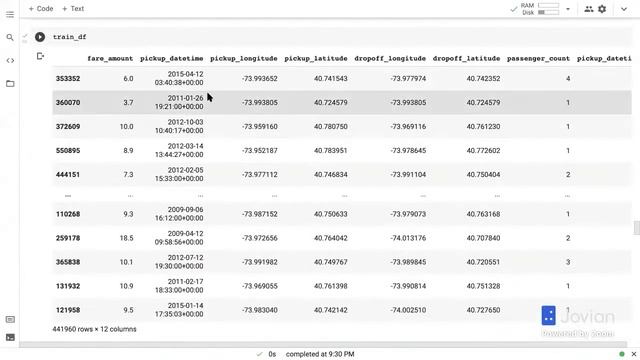This screenshot has width=640, height=360.
Task: Open the search icon in left sidebar
Action: click(x=10, y=37)
